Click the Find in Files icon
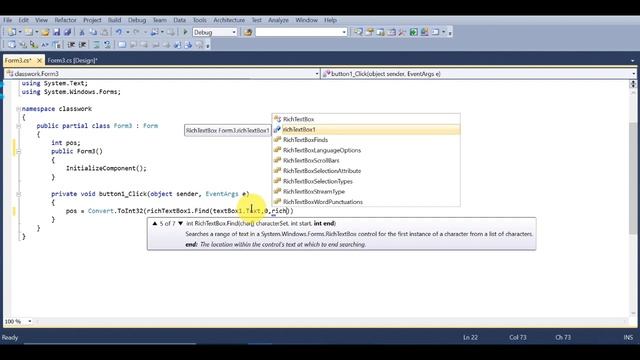The image size is (640, 360). 248,32
